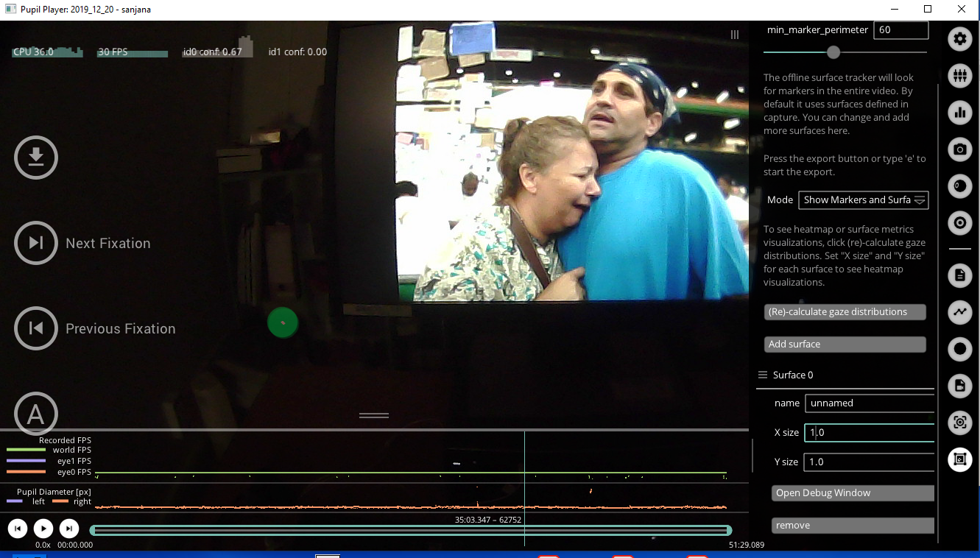
Task: Click the Add surface button
Action: (x=845, y=344)
